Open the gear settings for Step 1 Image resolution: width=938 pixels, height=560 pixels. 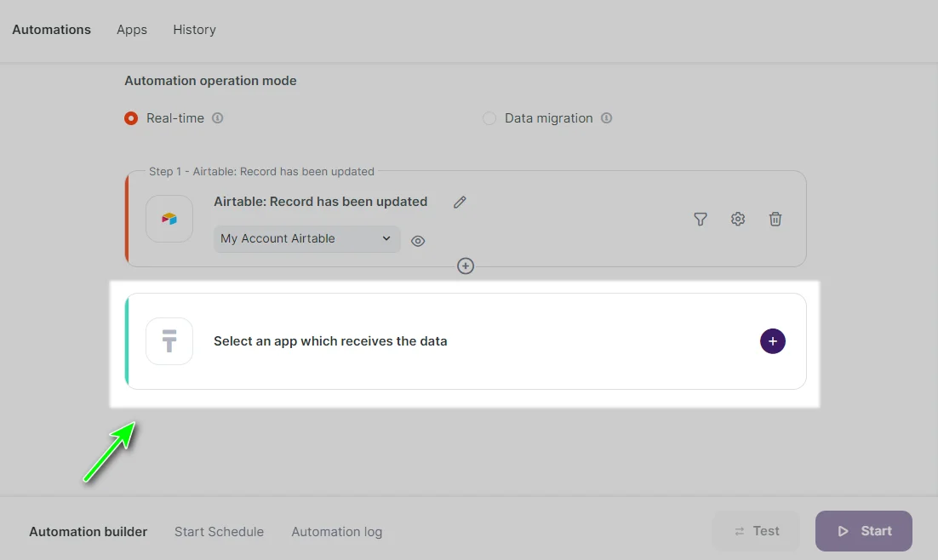click(737, 219)
